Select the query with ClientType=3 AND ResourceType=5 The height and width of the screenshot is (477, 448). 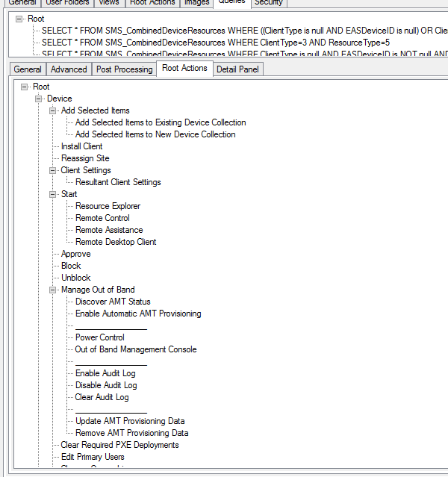pyautogui.click(x=216, y=43)
